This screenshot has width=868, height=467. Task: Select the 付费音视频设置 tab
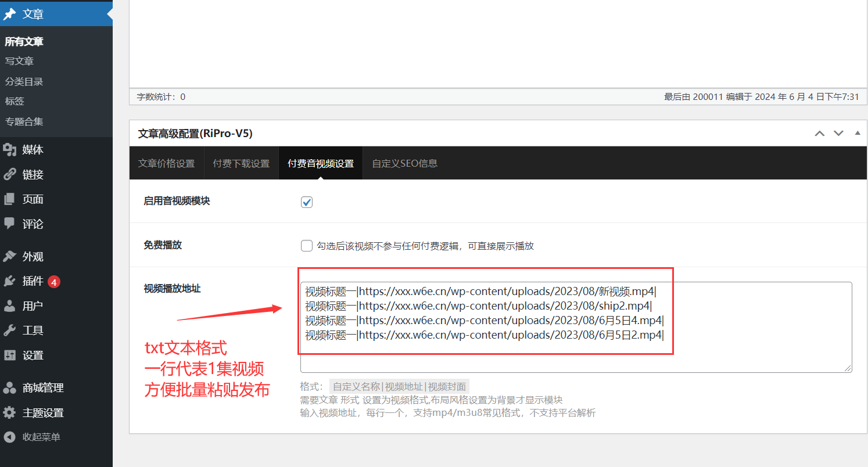(x=321, y=163)
